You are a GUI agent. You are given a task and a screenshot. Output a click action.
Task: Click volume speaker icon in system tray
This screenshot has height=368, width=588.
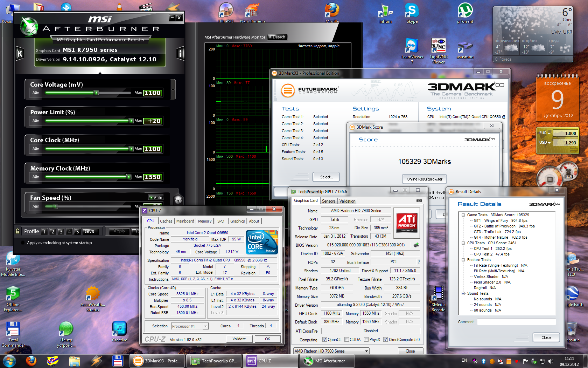(x=551, y=361)
